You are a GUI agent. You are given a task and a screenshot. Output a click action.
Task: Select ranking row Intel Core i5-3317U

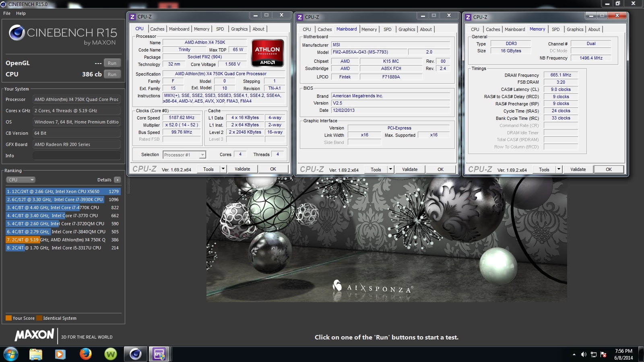coord(63,248)
